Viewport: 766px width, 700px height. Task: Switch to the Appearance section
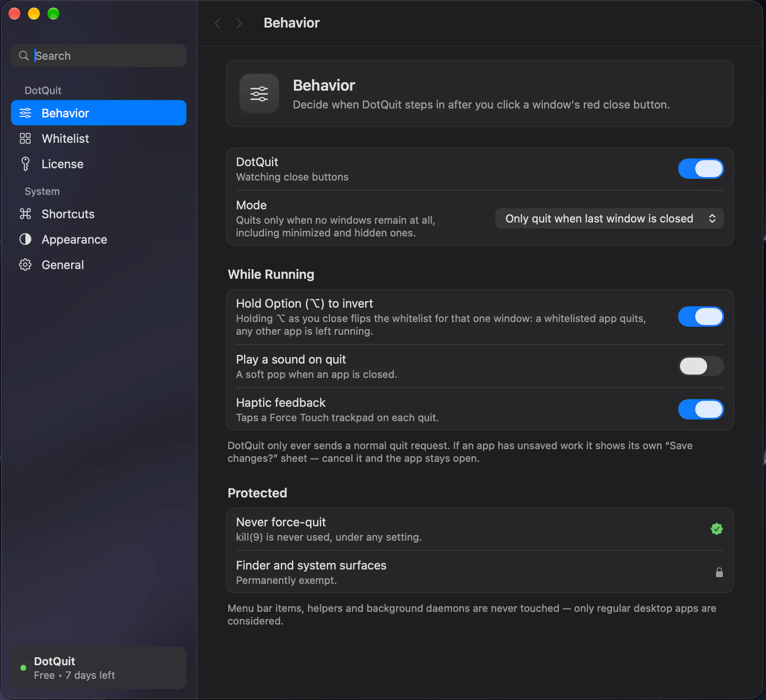99,239
